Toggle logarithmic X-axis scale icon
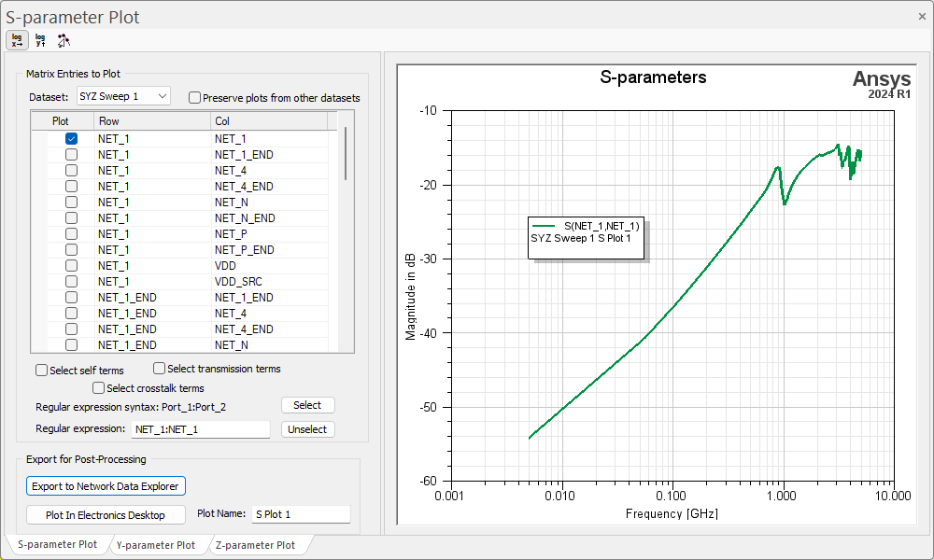This screenshot has height=560, width=934. click(x=17, y=39)
